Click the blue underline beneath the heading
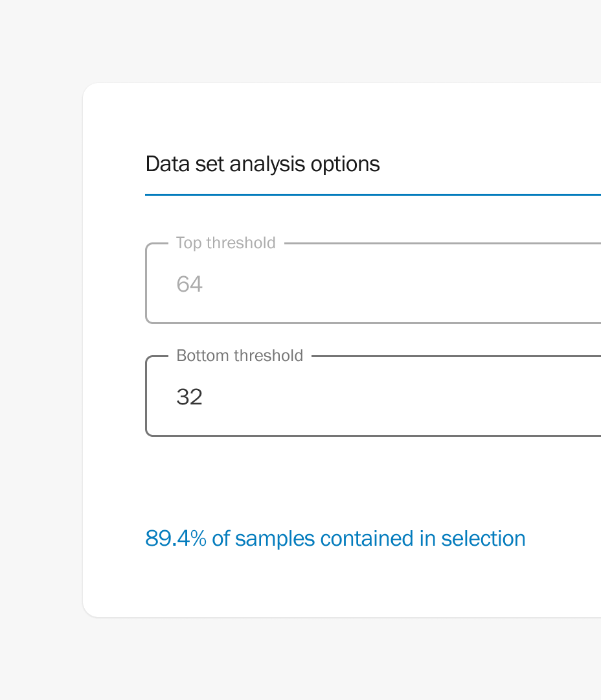The height and width of the screenshot is (700, 601). pos(373,194)
